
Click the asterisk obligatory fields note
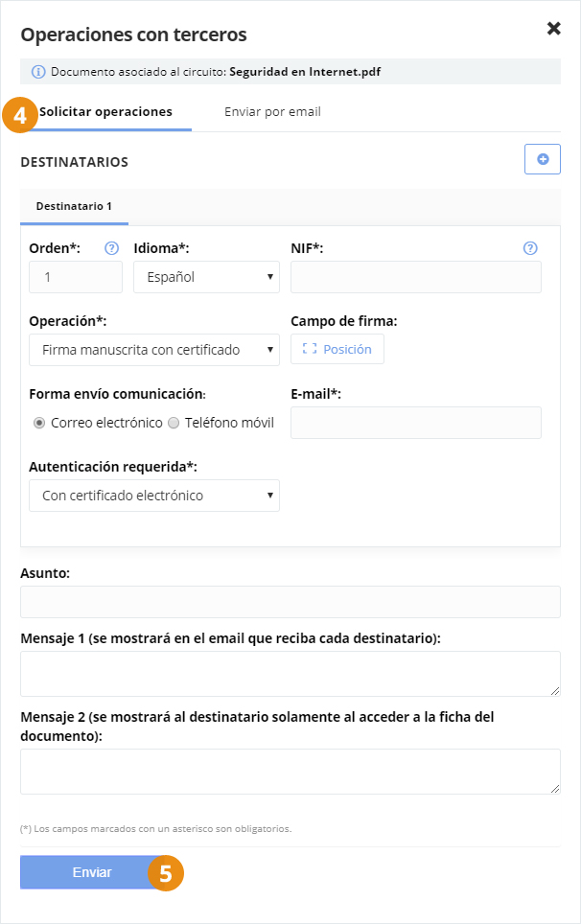pos(156,828)
